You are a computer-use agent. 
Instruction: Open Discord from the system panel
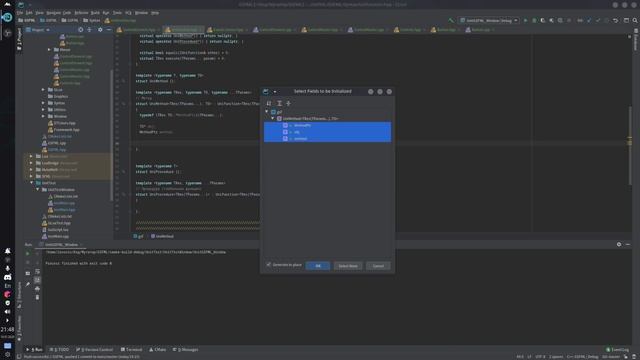[x=7, y=277]
